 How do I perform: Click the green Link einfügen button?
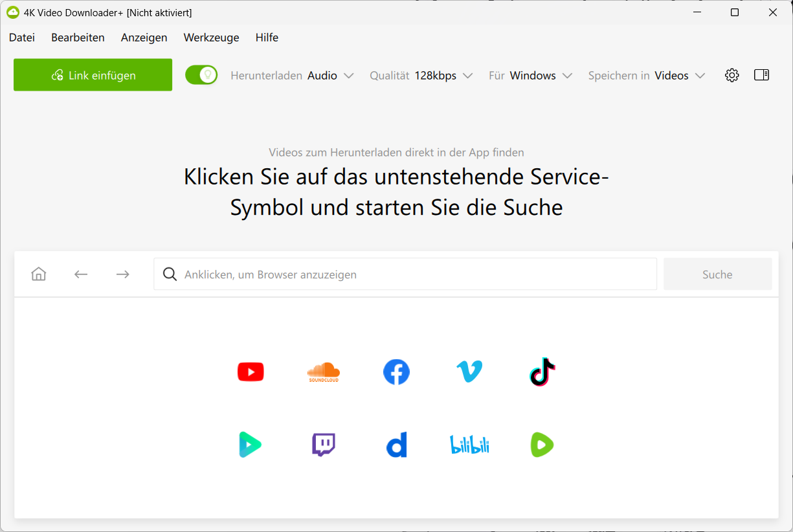click(93, 75)
